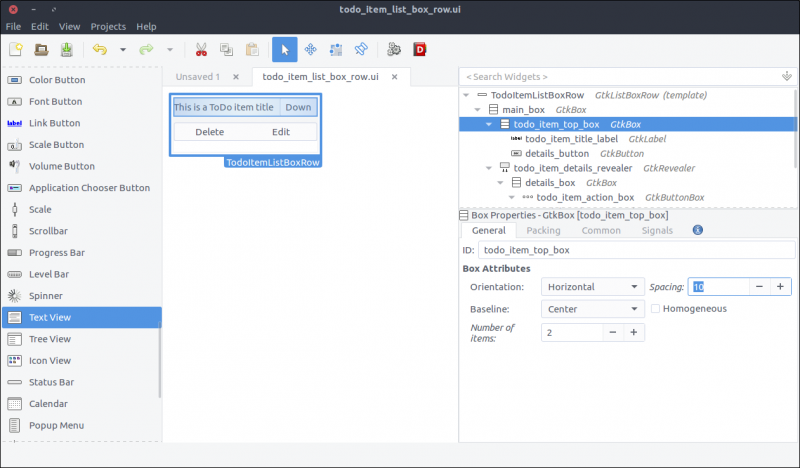The height and width of the screenshot is (468, 800).
Task: Click the Open file toolbar icon
Action: pyautogui.click(x=41, y=49)
